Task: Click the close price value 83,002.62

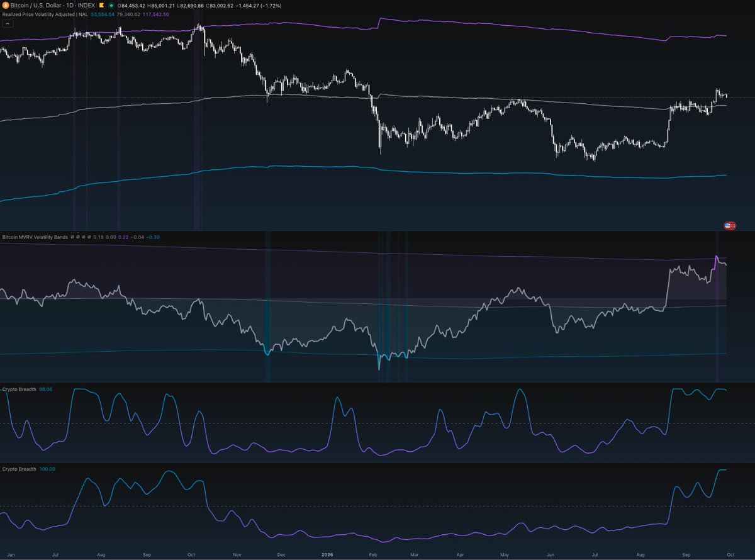Action: pyautogui.click(x=221, y=5)
